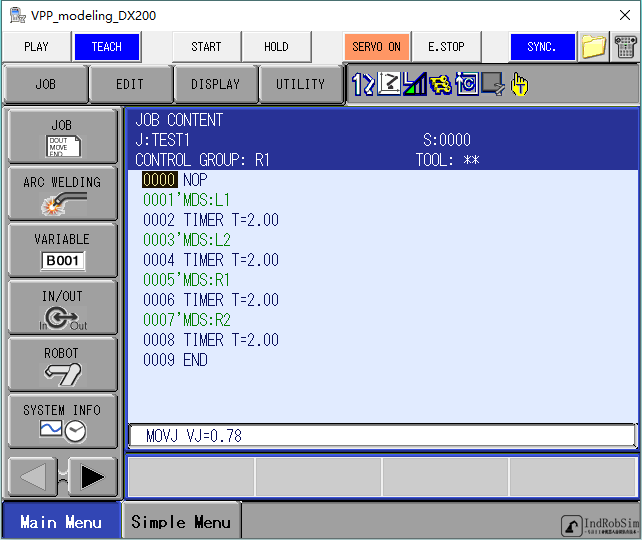Select line 0001 'MDS:L1
Screen dimensions: 642x540
(186, 200)
